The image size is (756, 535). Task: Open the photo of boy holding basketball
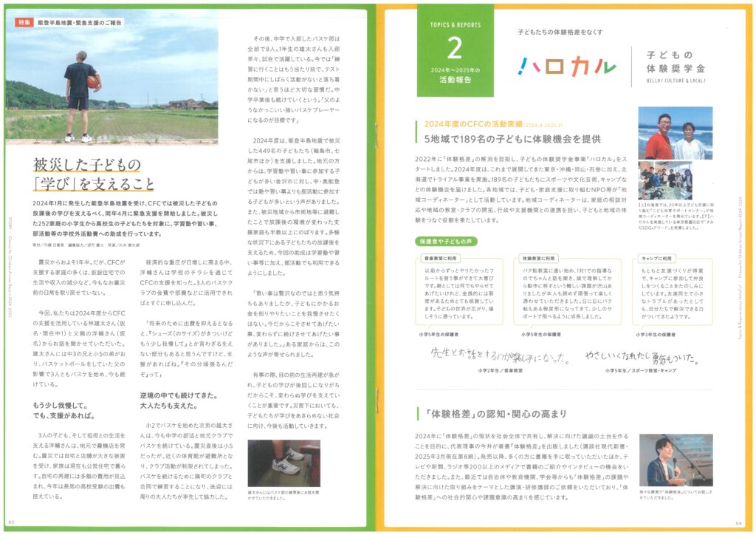tap(112, 75)
